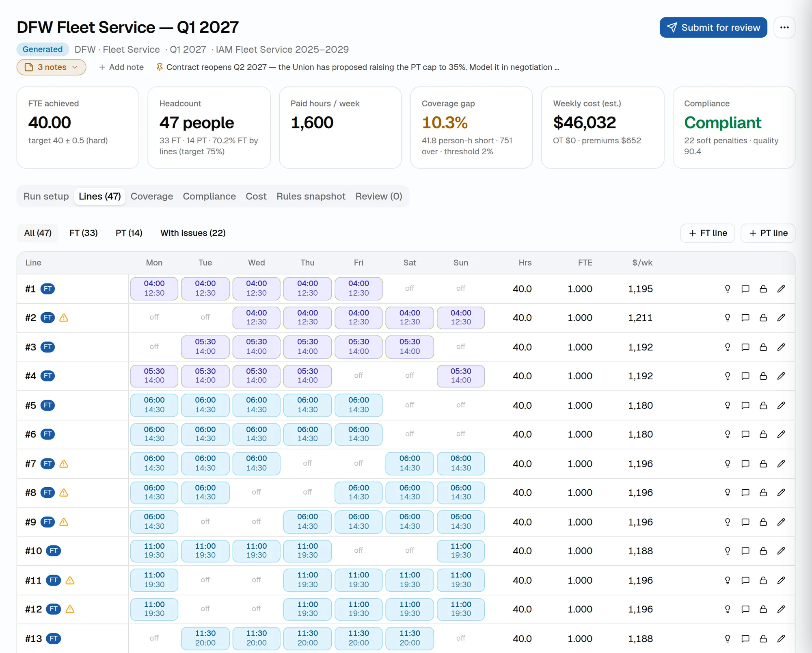Open the pinned contract reopens note
This screenshot has width=812, height=653.
click(x=357, y=67)
